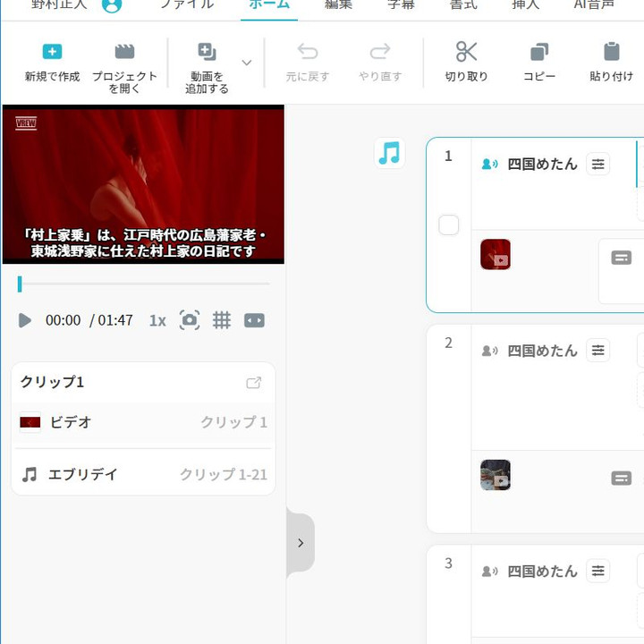The height and width of the screenshot is (644, 644).
Task: Expand the side panel with the chevron handle
Action: coord(301,543)
